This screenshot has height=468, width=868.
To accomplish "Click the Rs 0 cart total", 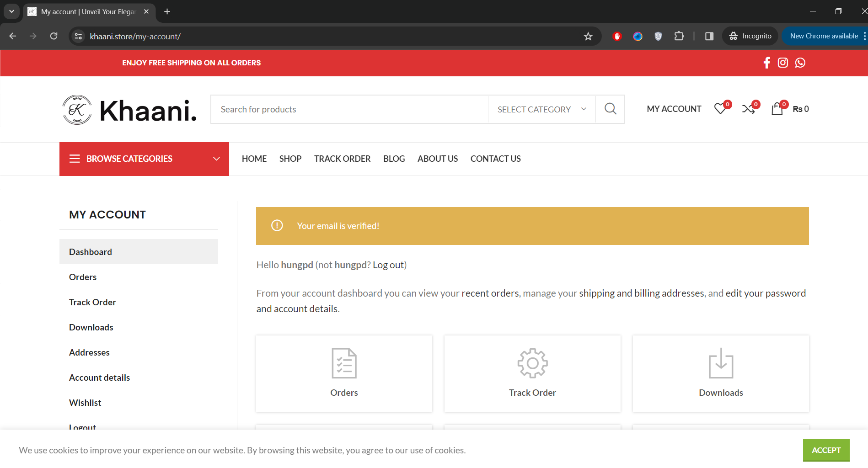I will (801, 109).
